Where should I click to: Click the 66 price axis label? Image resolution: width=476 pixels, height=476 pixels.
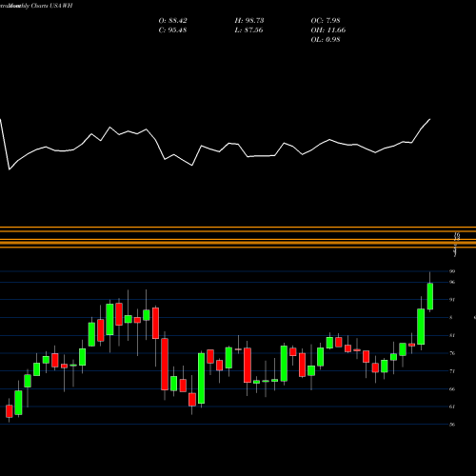click(452, 389)
